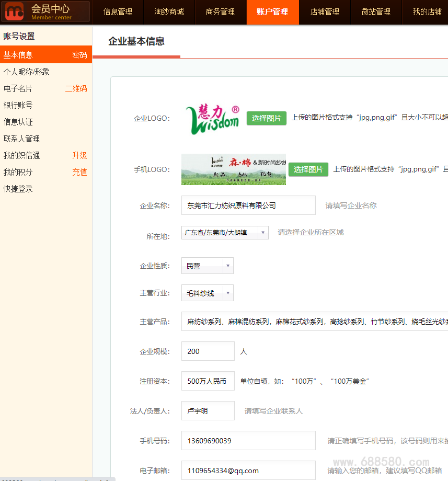
Task: Open 淘纱商城 in top navigation
Action: tap(169, 12)
